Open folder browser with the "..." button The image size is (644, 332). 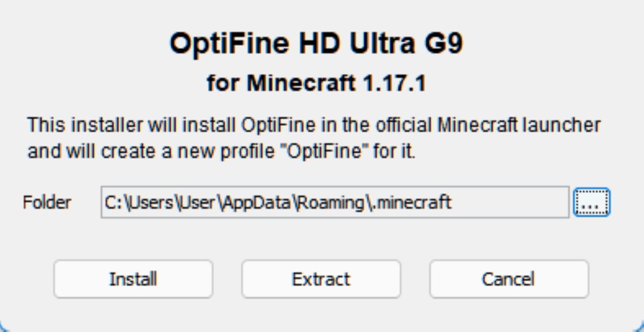tap(591, 202)
